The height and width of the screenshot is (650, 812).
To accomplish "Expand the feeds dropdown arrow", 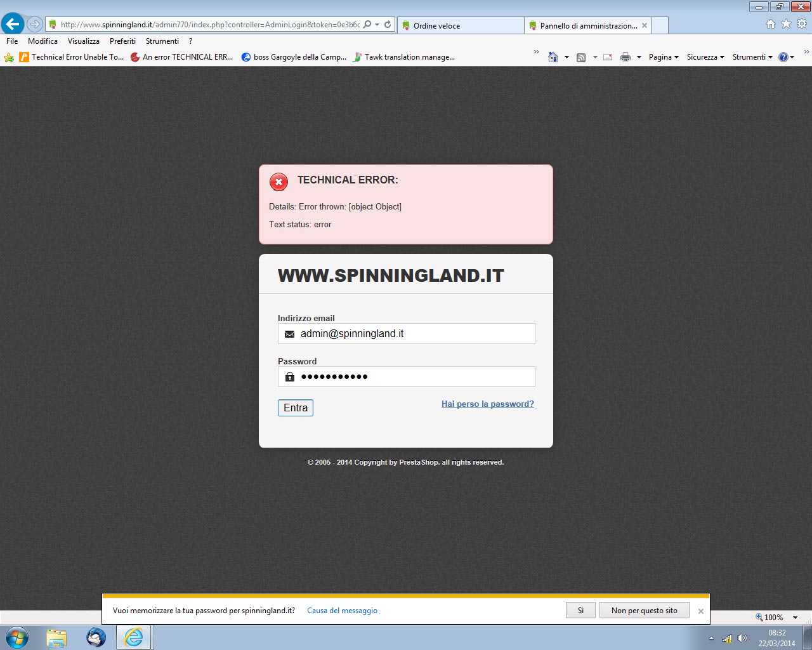I will [595, 57].
